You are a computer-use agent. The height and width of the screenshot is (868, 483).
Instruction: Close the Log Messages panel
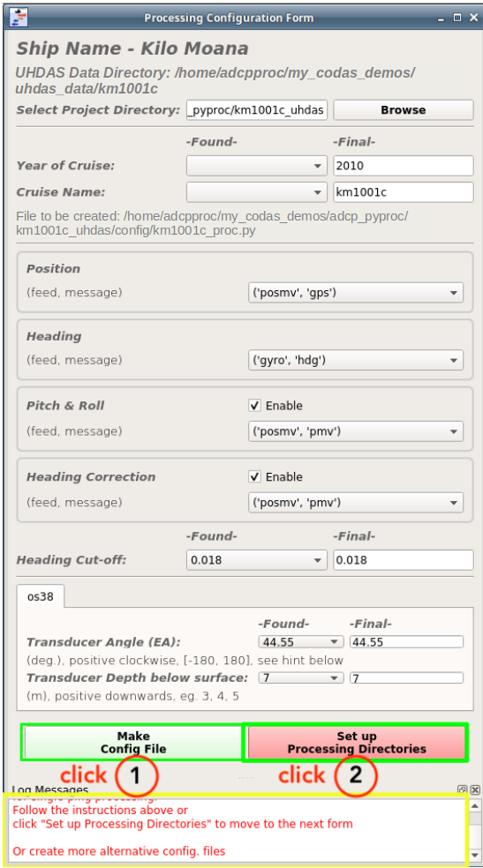pyautogui.click(x=475, y=790)
